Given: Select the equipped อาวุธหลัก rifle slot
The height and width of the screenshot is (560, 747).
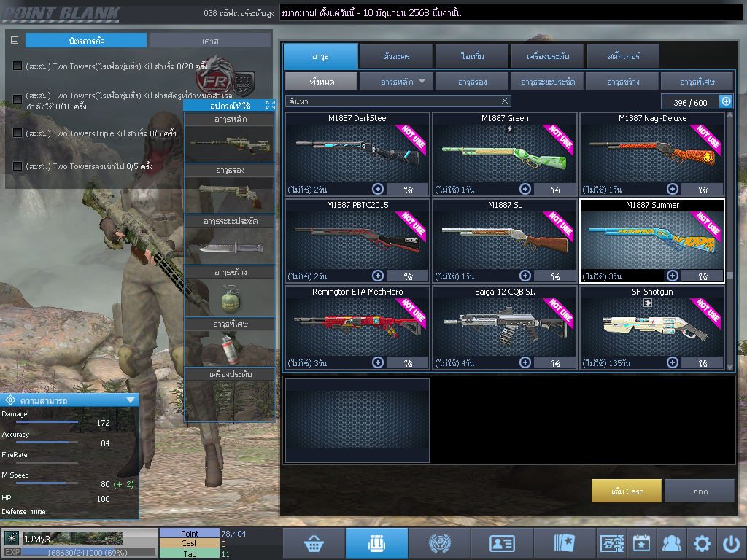Looking at the screenshot, I should [x=230, y=144].
